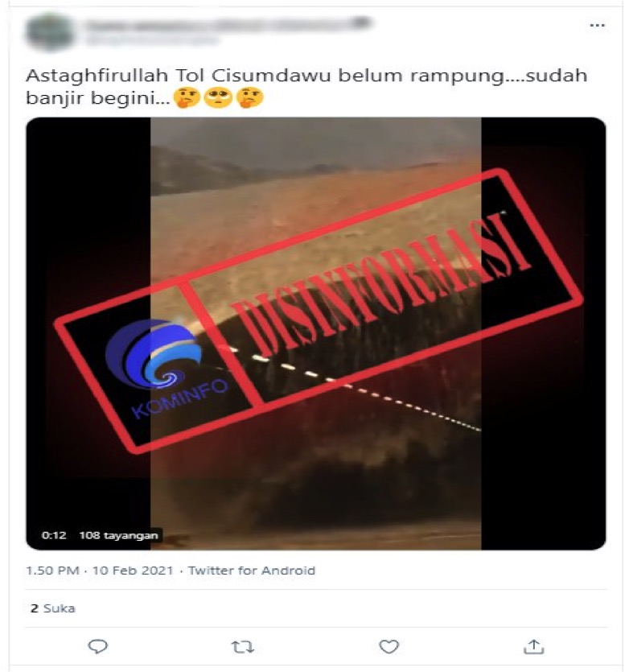The height and width of the screenshot is (672, 629).
Task: Click the Twitter for Android source link
Action: 252,571
